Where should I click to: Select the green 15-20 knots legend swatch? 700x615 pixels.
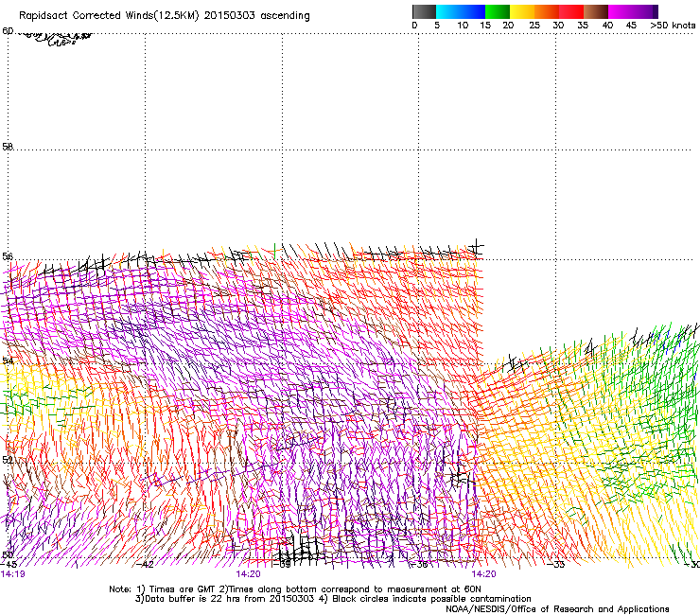point(498,11)
